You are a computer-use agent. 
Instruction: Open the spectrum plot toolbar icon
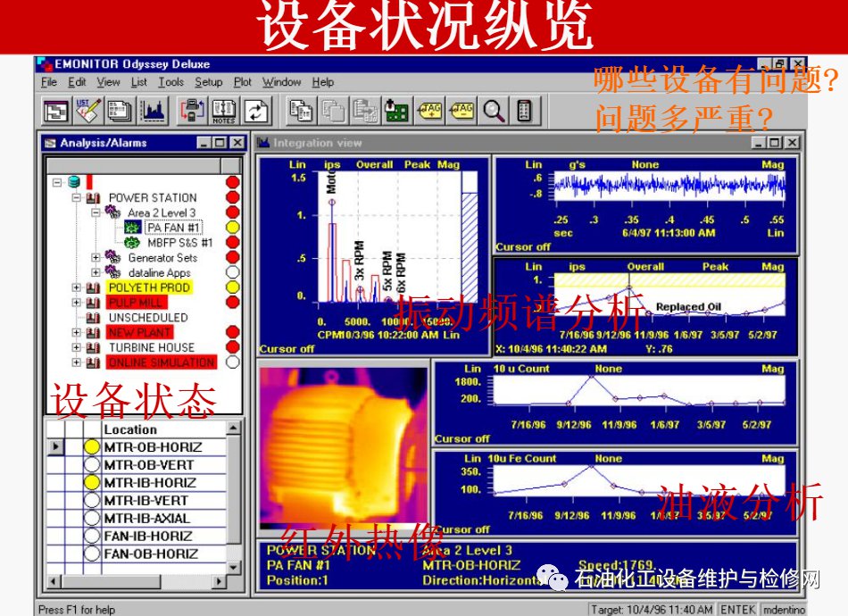coord(154,111)
